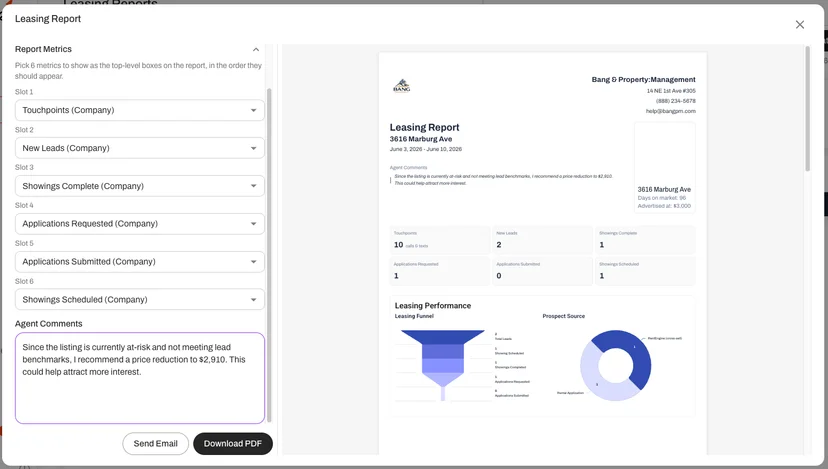Click the 3616 Marburg Ave property card

[x=664, y=167]
